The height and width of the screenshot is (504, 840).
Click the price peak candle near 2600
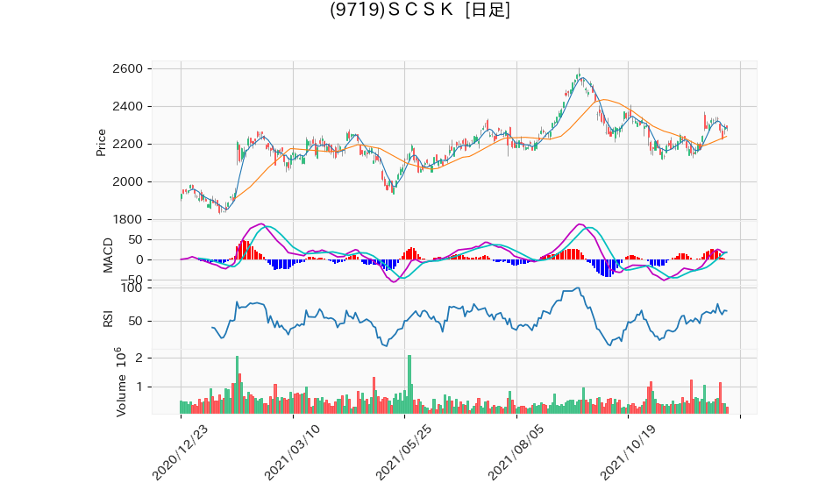[579, 75]
